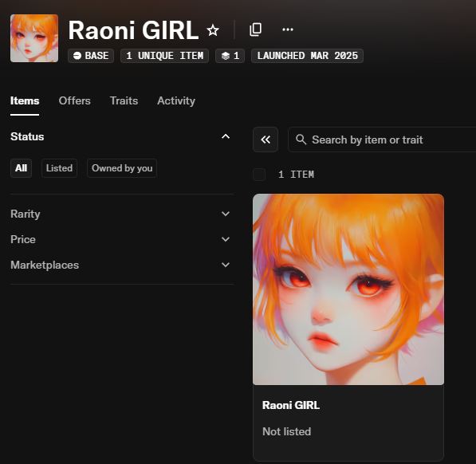
Task: Click the magnifier search icon
Action: tap(301, 140)
